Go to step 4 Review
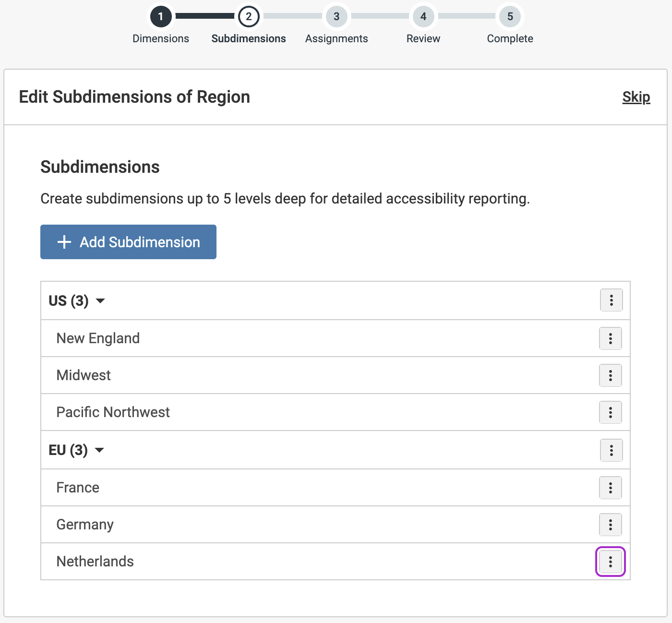 click(423, 17)
